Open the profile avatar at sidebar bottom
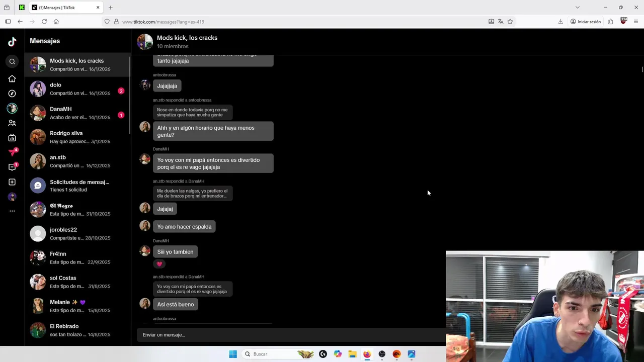The image size is (644, 362). click(x=12, y=197)
